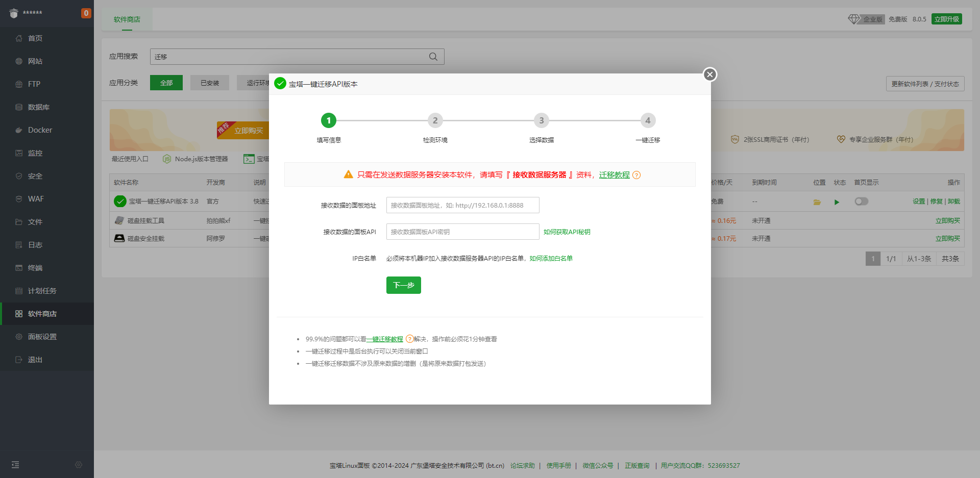Collapse the sidebar using bottom-left menu icon
The width and height of the screenshot is (980, 478).
(x=15, y=465)
